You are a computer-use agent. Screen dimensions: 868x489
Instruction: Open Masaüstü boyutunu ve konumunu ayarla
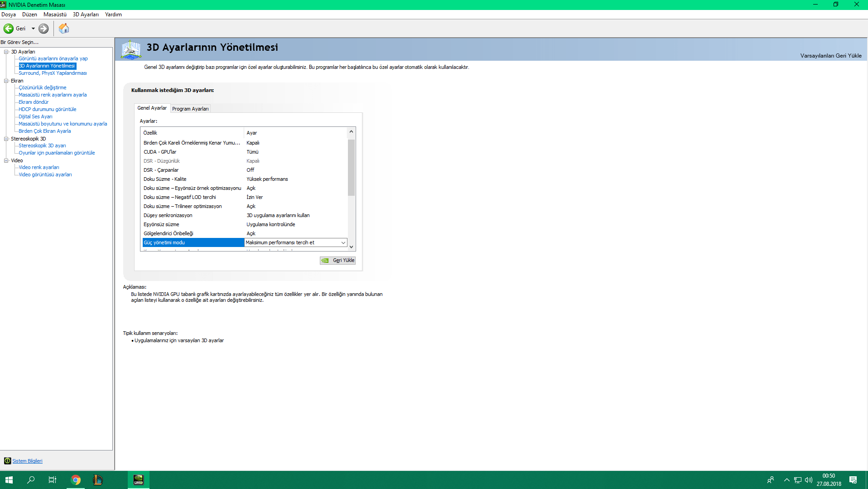coord(63,124)
